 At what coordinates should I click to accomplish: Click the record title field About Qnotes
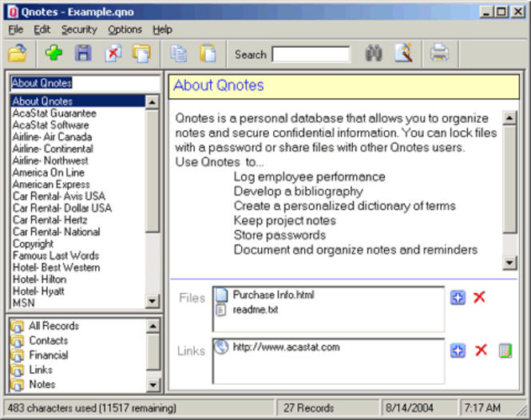click(x=85, y=83)
